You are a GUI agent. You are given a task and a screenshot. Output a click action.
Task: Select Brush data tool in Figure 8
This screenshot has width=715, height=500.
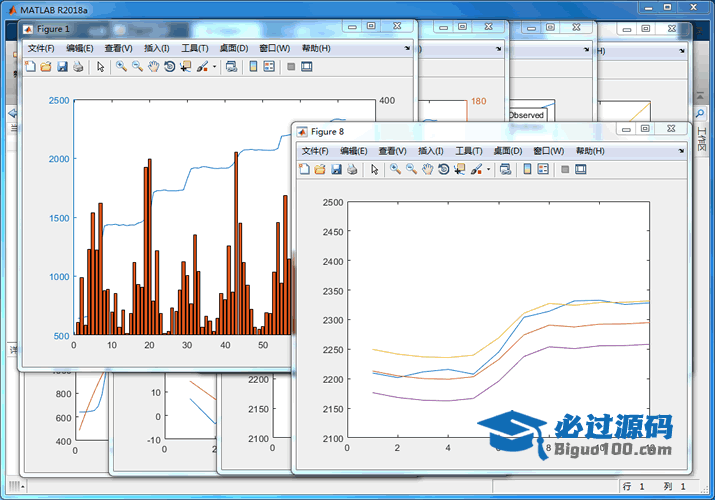point(476,169)
